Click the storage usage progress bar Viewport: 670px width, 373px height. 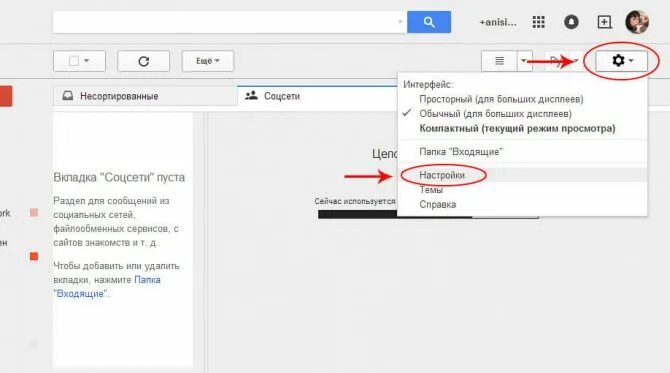coord(428,214)
